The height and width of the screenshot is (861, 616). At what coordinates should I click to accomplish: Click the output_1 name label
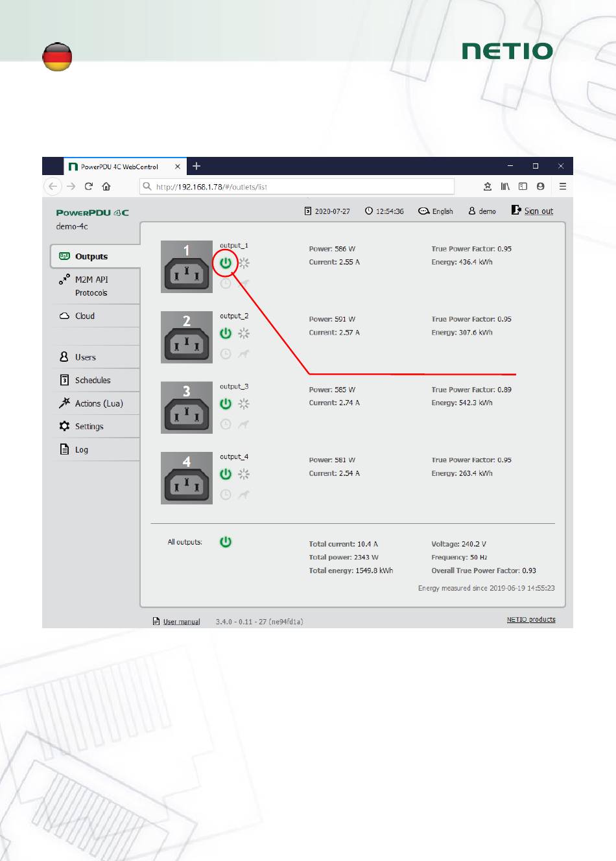(x=234, y=246)
